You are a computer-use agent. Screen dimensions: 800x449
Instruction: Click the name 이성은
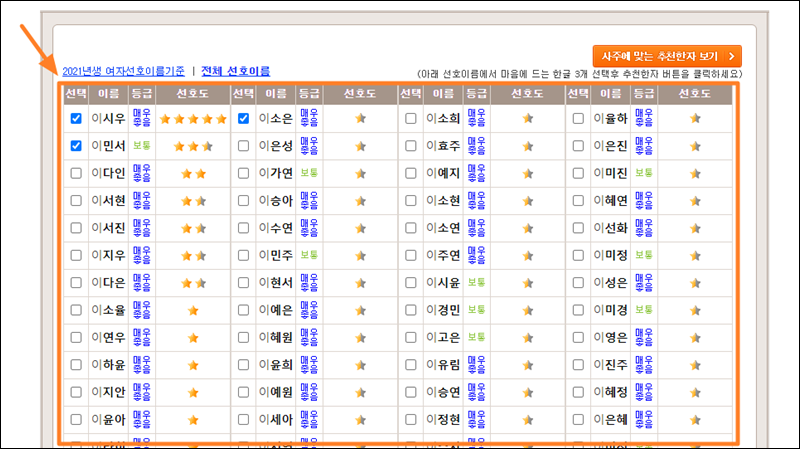[610, 283]
